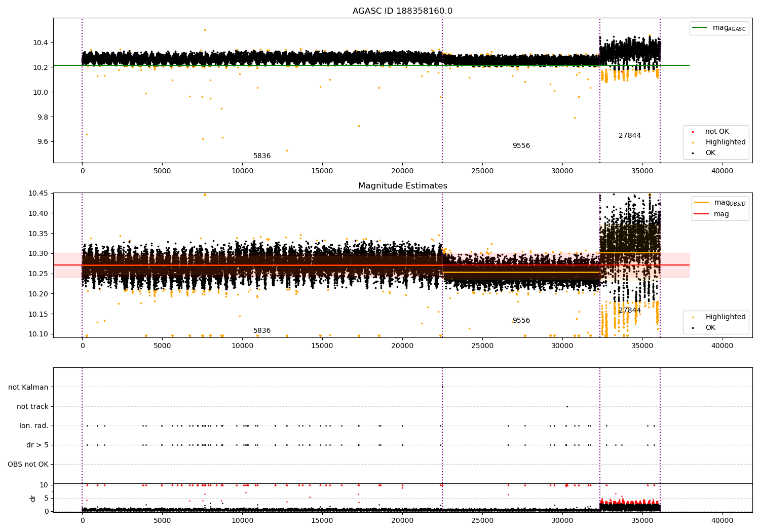
Task: Click the 'dr' y-axis label
Action: point(33,498)
